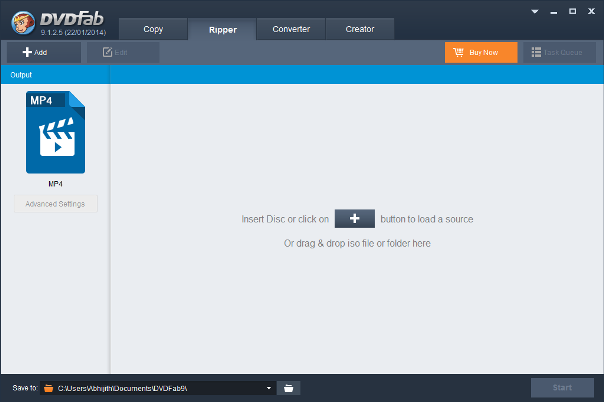604x402 pixels.
Task: Click the orange Buy Now button
Action: click(x=480, y=52)
